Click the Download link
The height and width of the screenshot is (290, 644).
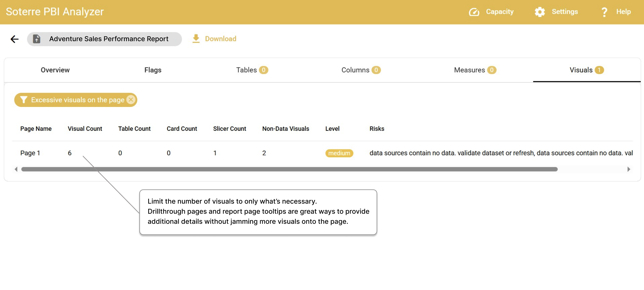pos(220,39)
